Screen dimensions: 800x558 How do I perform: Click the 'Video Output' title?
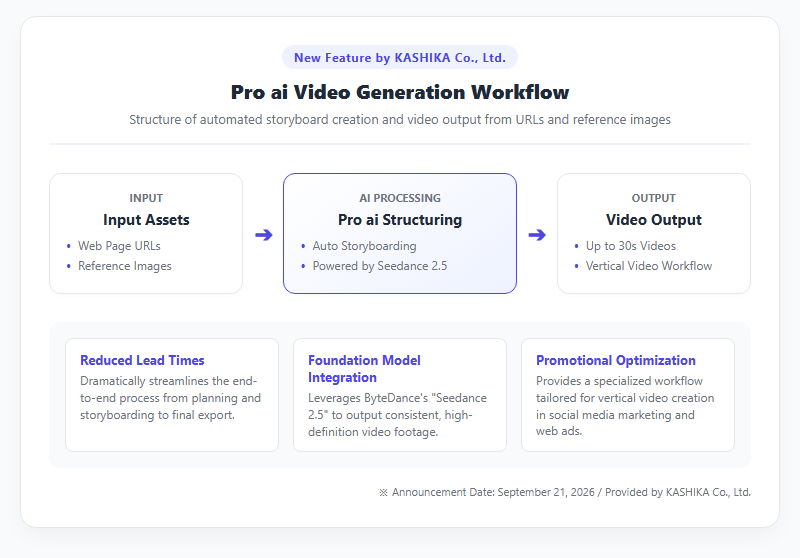tap(654, 220)
